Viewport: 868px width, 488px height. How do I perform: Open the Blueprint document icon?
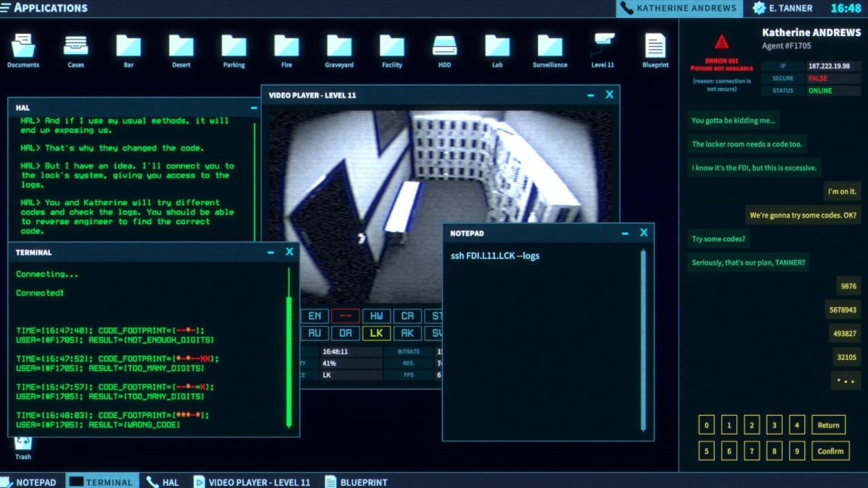(655, 46)
